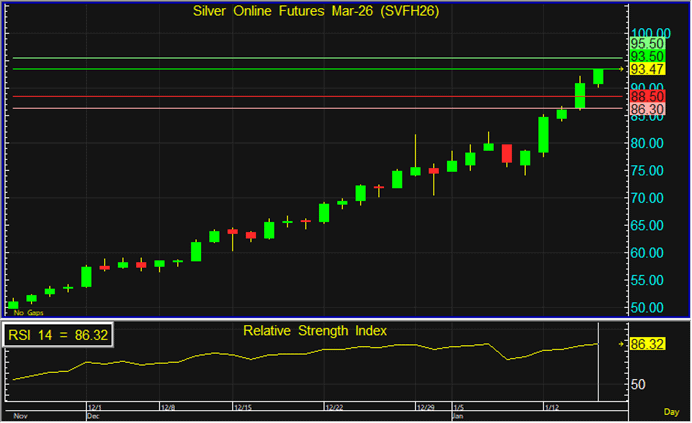Click the 12/15 date marker on time axis

243,408
